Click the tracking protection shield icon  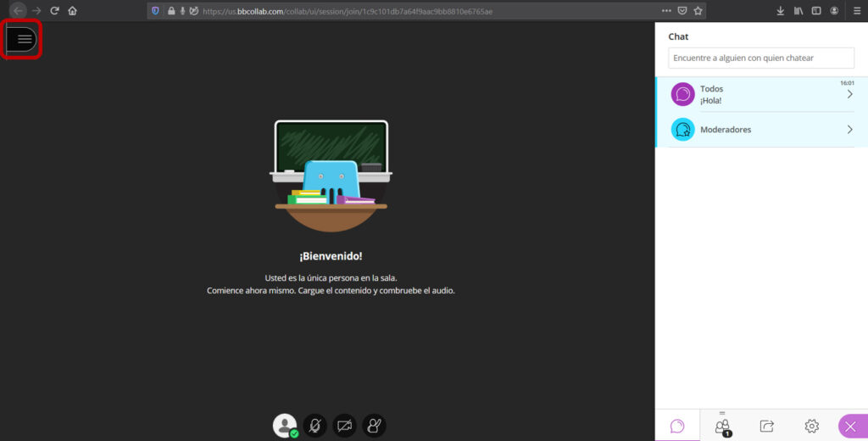[155, 11]
